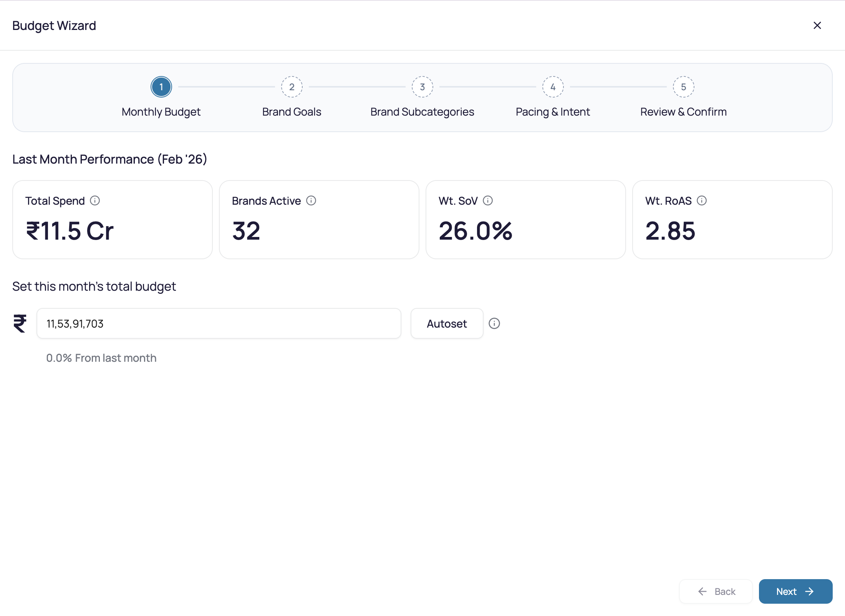Click the Next button
Viewport: 845px width, 616px height.
click(x=796, y=591)
